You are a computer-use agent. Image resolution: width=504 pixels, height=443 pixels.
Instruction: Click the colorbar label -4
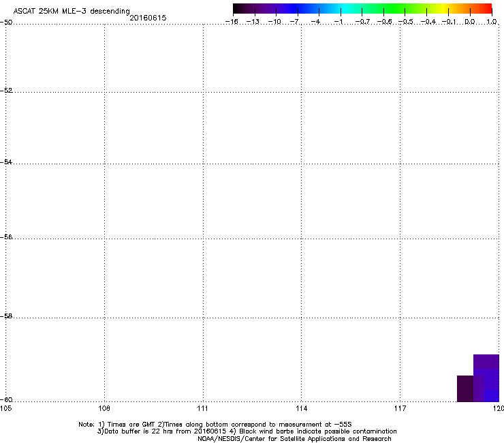[316, 22]
